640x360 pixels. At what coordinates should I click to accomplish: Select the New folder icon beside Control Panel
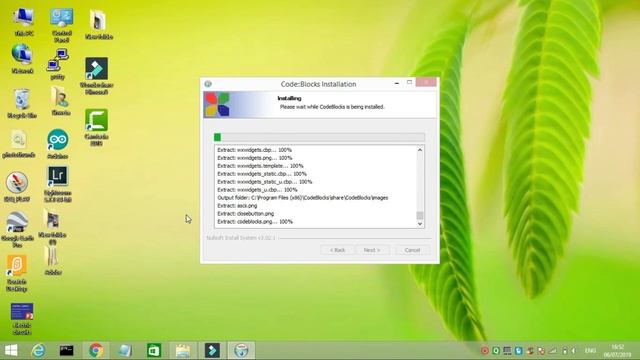pyautogui.click(x=99, y=24)
